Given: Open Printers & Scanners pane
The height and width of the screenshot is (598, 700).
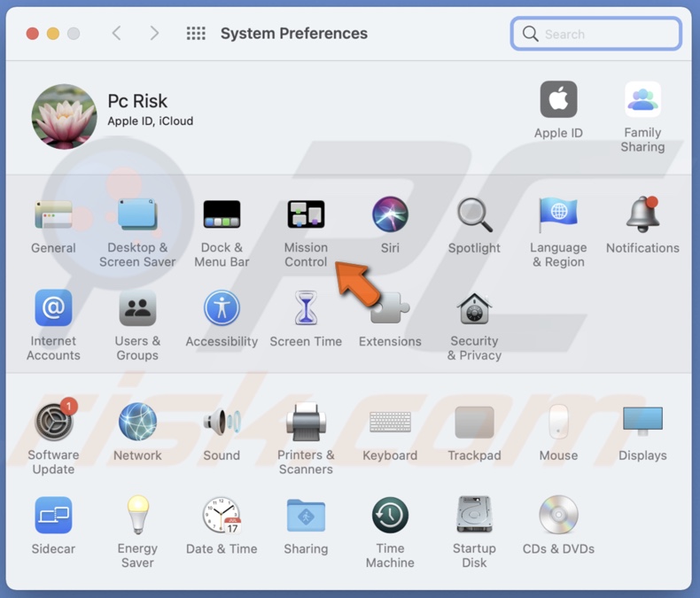Looking at the screenshot, I should pyautogui.click(x=306, y=423).
